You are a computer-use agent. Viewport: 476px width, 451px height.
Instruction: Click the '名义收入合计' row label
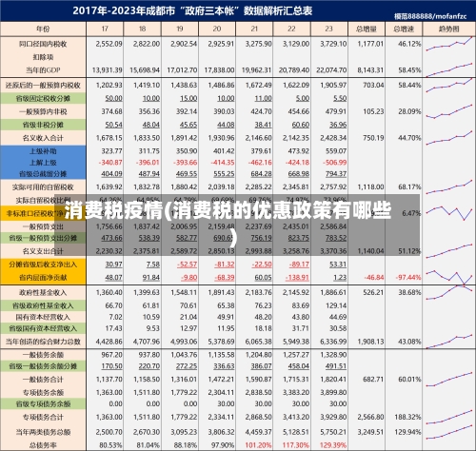pos(43,138)
